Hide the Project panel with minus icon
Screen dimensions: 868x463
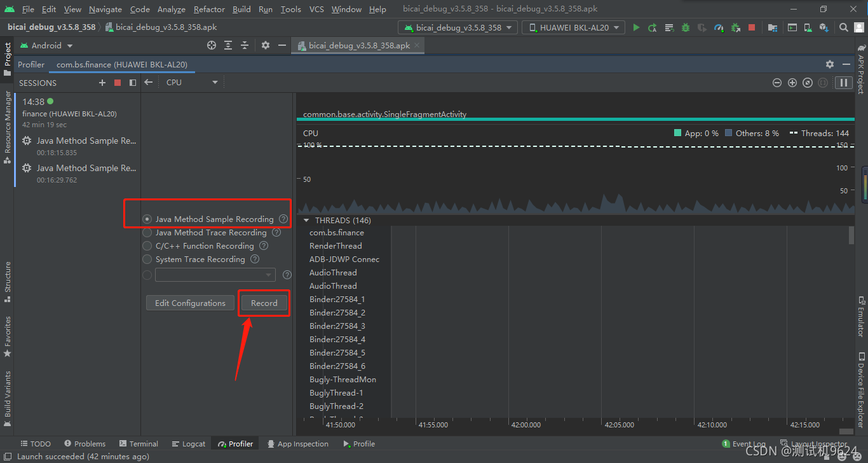click(282, 46)
